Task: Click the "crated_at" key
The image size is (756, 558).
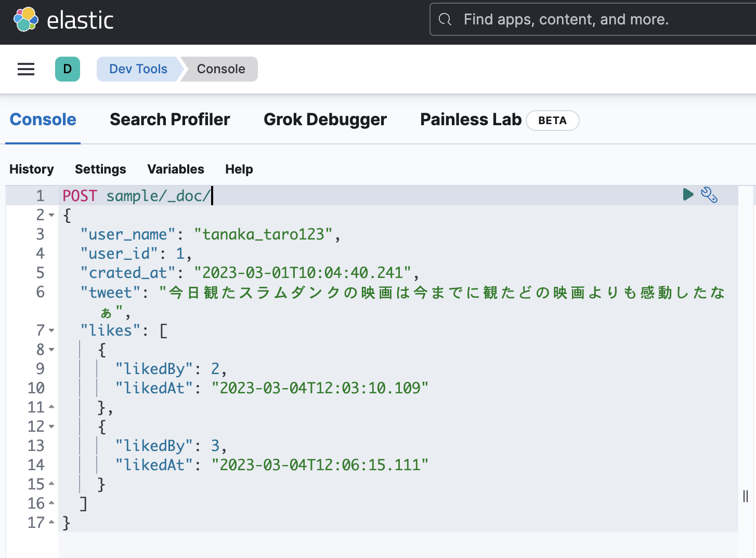Action: coord(128,273)
